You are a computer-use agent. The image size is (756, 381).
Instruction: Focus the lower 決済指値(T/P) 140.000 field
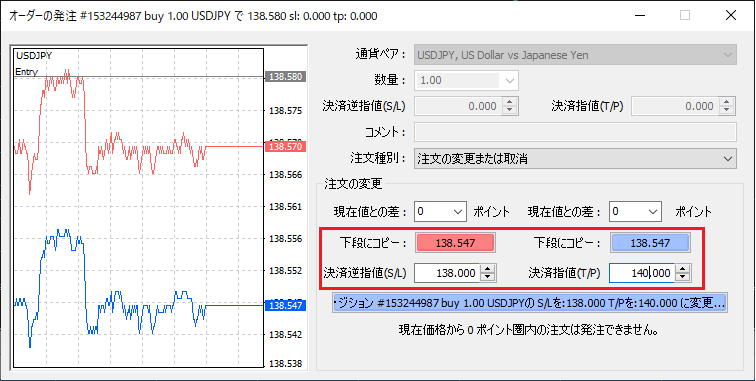[643, 273]
